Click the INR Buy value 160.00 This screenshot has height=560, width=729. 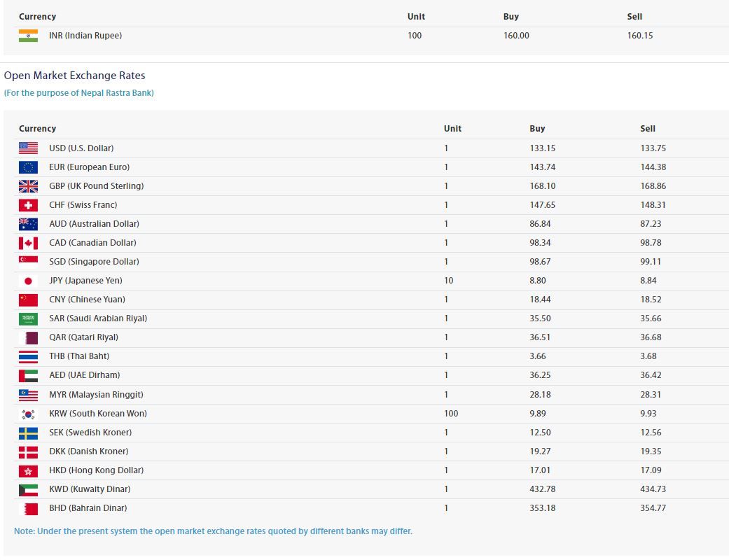tap(516, 36)
